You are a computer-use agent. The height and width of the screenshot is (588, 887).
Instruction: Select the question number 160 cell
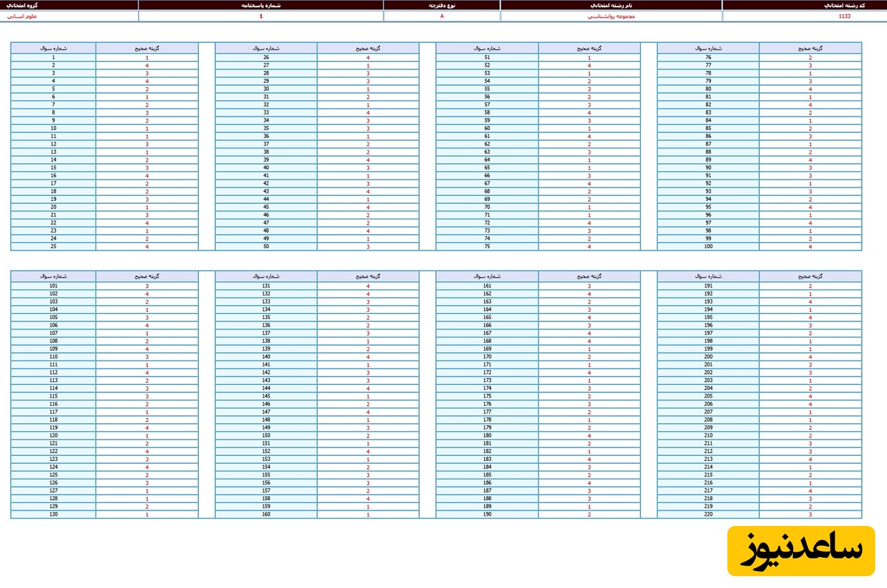[x=266, y=515]
